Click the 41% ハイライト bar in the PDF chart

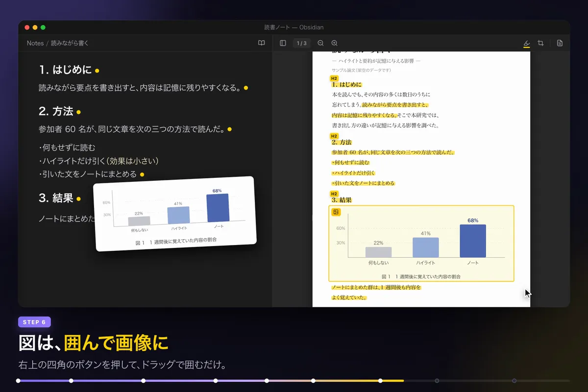pyautogui.click(x=426, y=247)
